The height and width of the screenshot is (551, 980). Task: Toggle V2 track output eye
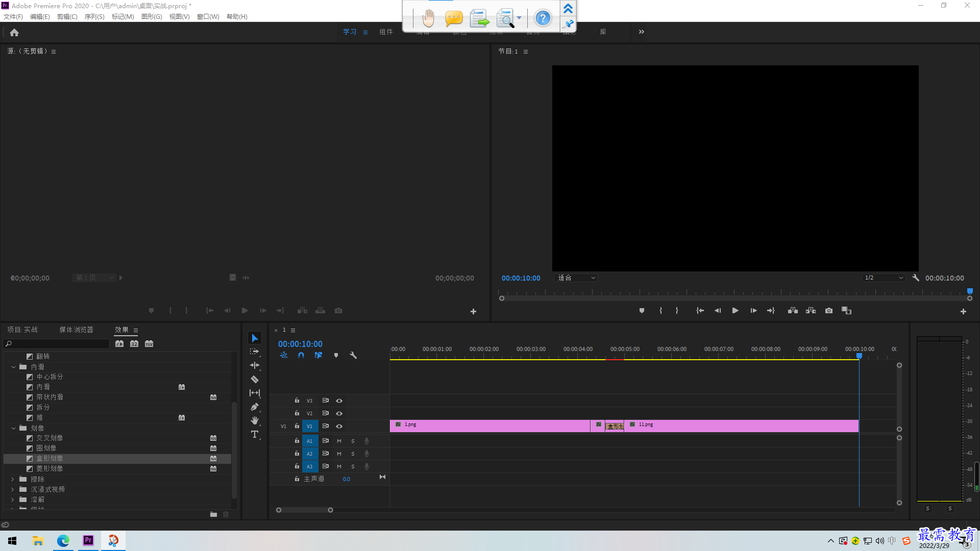coord(339,413)
